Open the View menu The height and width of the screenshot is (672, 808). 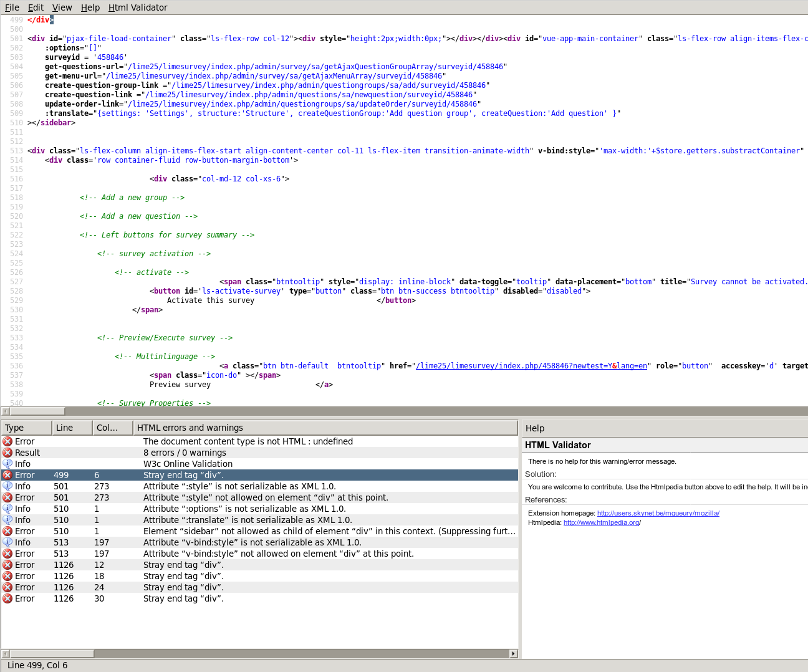(62, 7)
